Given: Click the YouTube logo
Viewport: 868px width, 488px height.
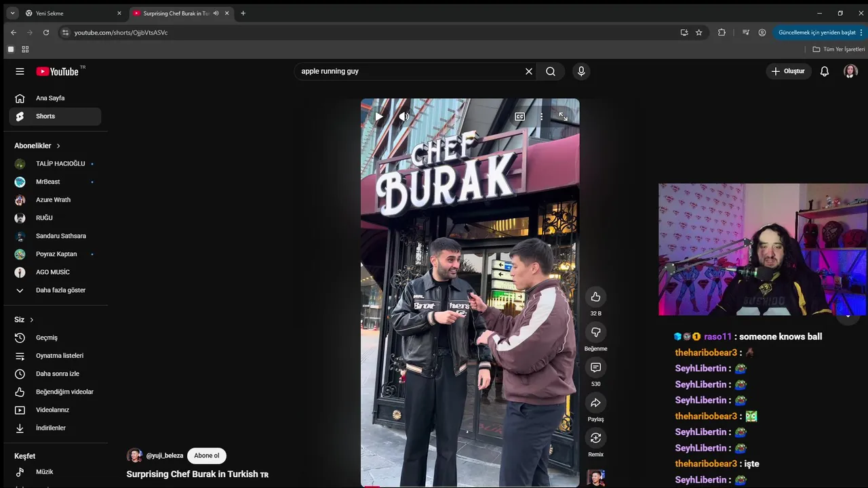Looking at the screenshot, I should pyautogui.click(x=58, y=71).
